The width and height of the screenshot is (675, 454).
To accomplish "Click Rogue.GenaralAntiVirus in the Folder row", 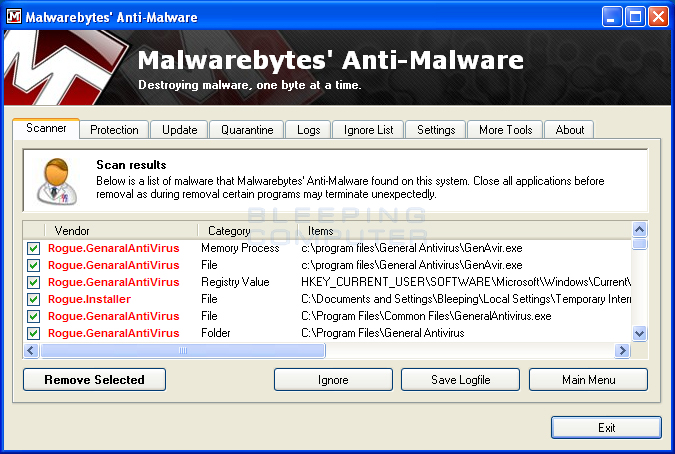I will pyautogui.click(x=114, y=333).
